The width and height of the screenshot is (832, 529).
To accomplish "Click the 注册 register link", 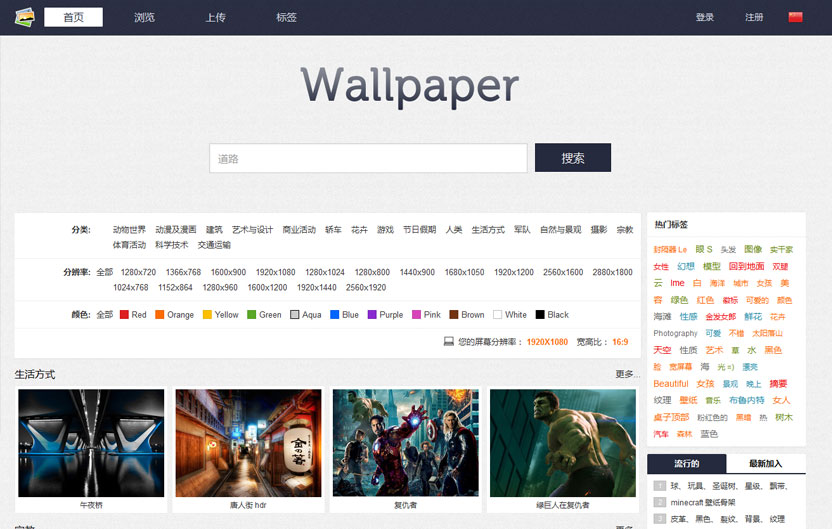I will 754,18.
